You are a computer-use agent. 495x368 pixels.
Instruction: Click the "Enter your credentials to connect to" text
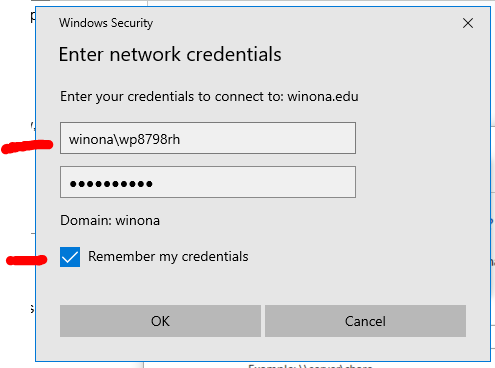(x=172, y=97)
